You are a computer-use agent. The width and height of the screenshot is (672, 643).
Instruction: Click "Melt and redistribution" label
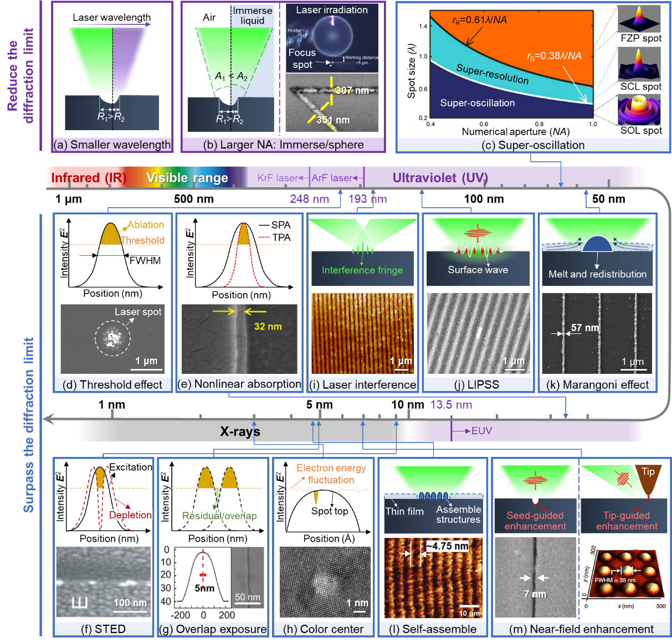[x=597, y=274]
